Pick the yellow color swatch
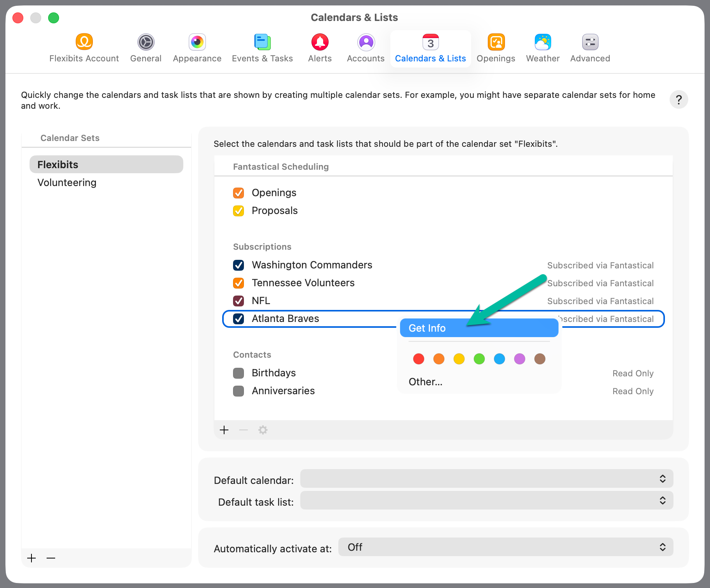 point(459,359)
